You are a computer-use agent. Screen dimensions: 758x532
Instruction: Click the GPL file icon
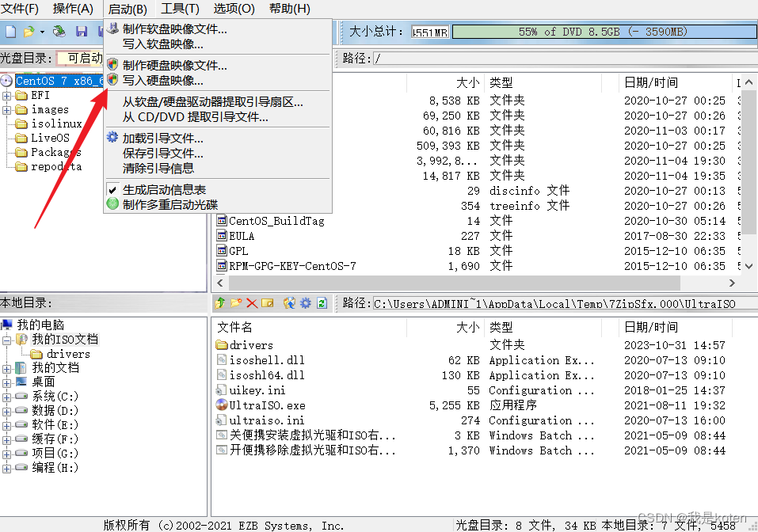[222, 251]
